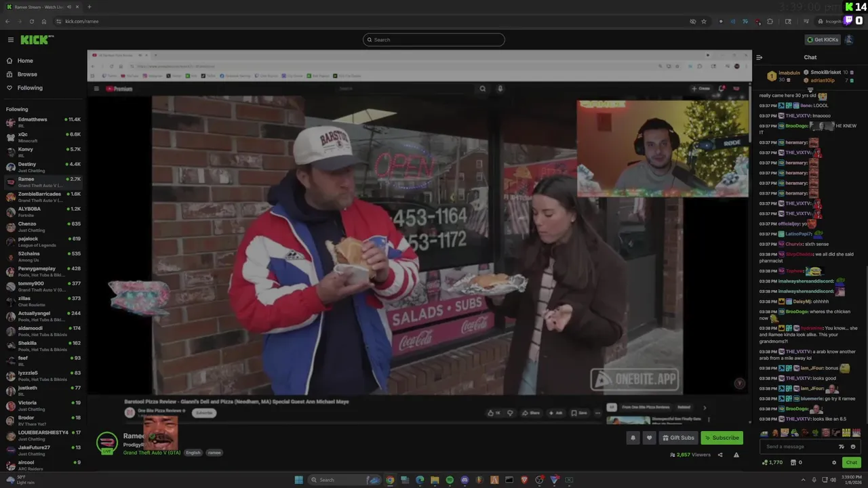Select tommy900 in following list
868x488 pixels.
click(43, 286)
